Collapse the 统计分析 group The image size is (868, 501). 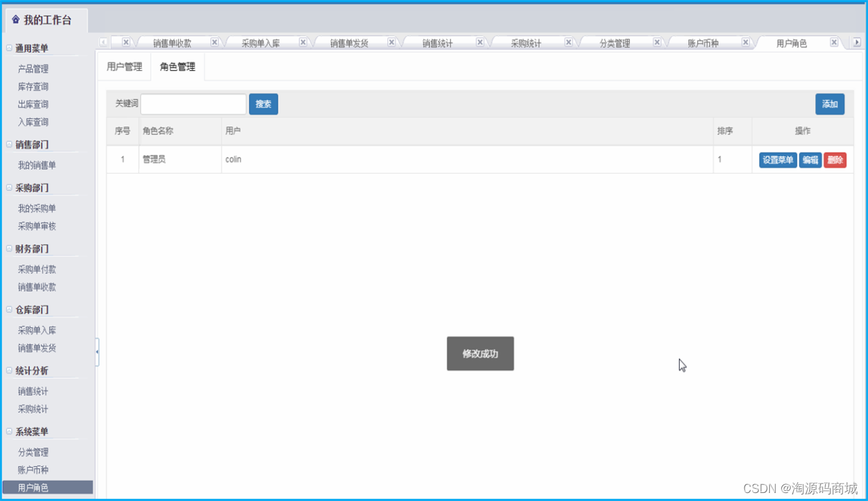click(x=9, y=371)
